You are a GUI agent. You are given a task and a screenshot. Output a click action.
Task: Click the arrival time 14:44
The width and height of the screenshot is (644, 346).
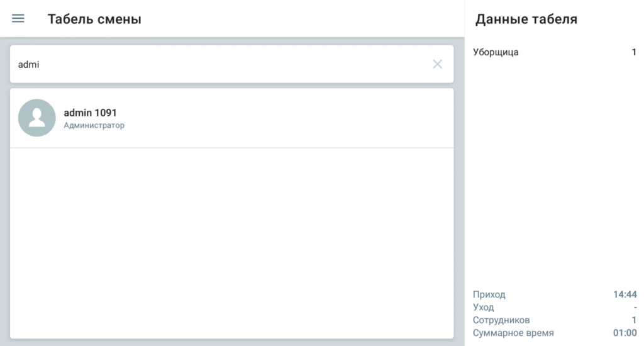coord(625,294)
